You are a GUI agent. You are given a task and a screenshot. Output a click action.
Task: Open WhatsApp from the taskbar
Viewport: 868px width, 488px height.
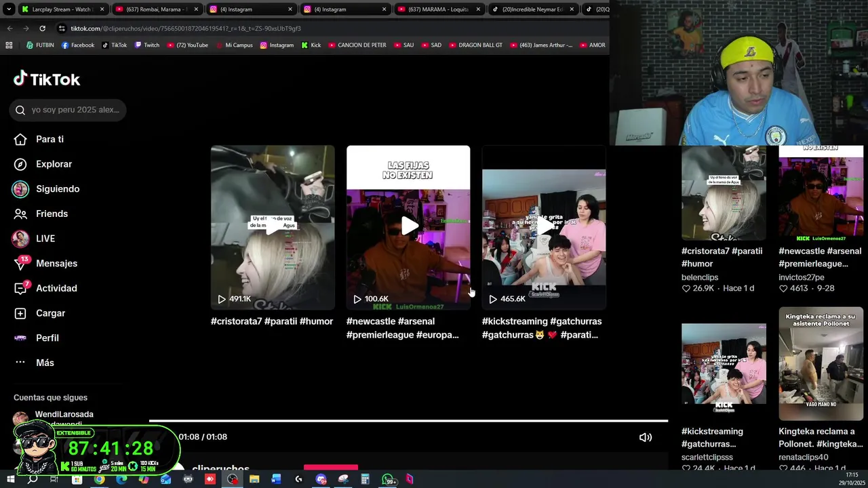tap(389, 479)
